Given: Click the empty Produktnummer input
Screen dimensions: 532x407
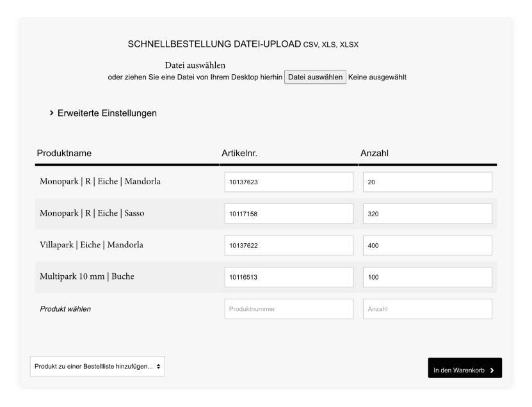Looking at the screenshot, I should point(289,308).
